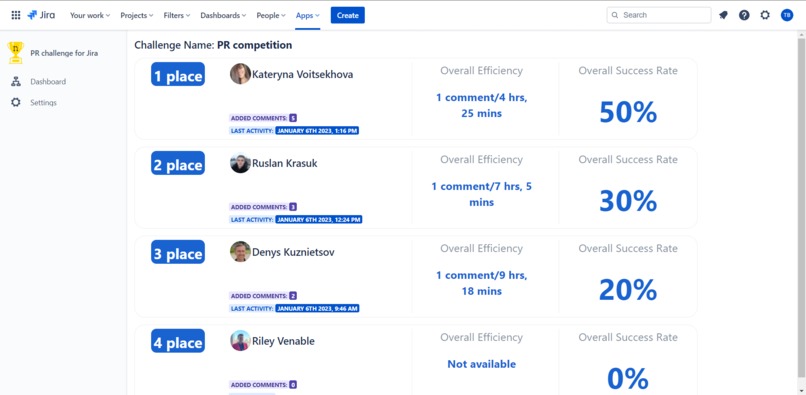This screenshot has height=395, width=806.
Task: Click Riley's added comments count 0
Action: click(293, 385)
